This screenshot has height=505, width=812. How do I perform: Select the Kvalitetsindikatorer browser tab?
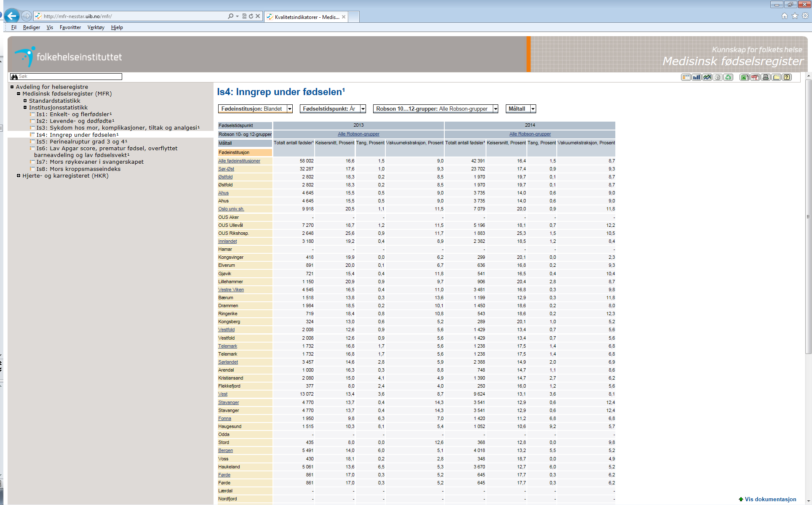(306, 17)
